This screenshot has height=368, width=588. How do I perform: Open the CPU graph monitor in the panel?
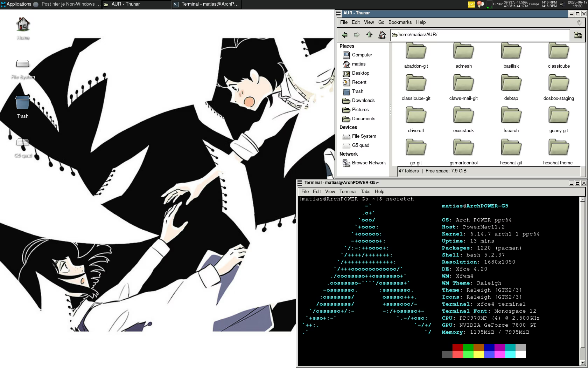point(489,4)
